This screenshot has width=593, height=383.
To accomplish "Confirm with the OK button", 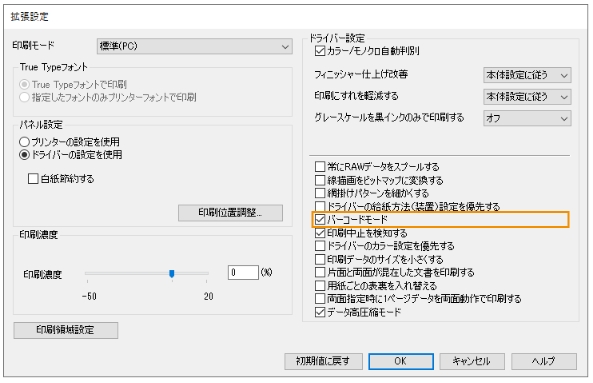I will 401,361.
